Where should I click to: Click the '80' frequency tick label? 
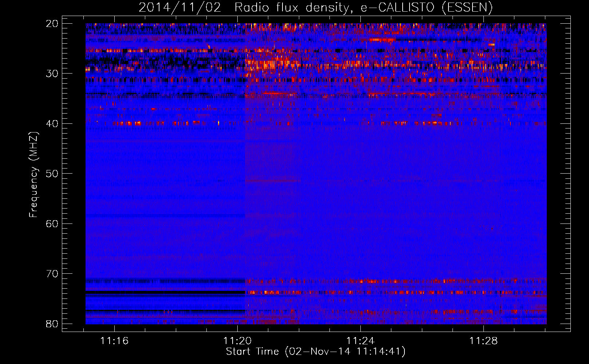click(x=52, y=324)
